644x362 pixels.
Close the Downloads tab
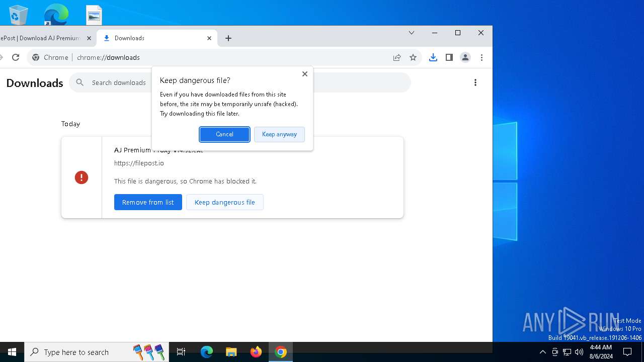tap(209, 38)
